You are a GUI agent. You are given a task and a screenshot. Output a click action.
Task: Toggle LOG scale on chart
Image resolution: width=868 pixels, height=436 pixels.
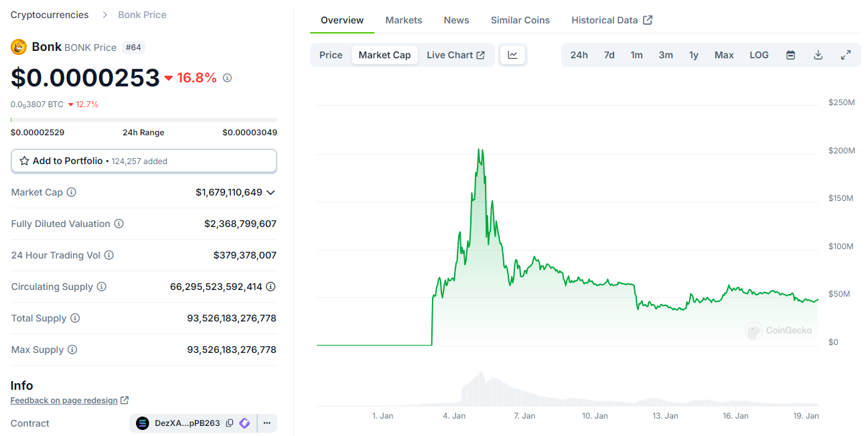click(759, 55)
